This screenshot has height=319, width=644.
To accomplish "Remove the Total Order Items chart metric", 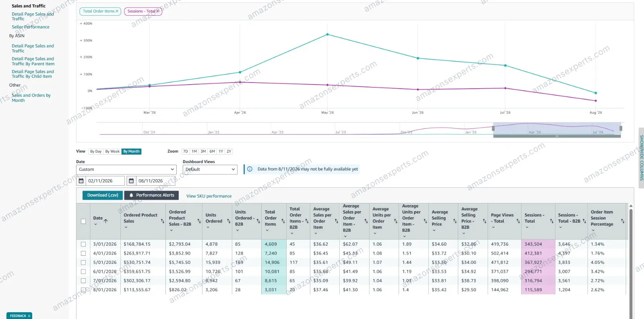I will pyautogui.click(x=117, y=11).
